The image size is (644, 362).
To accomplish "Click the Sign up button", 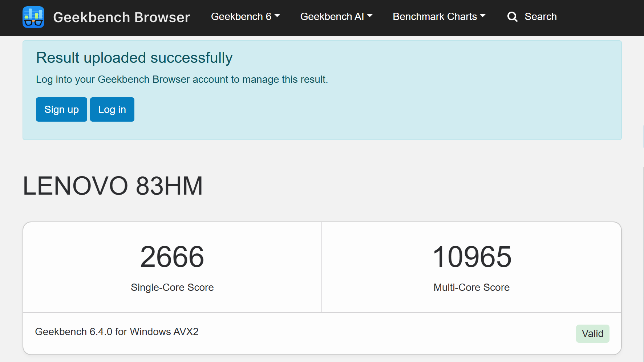I will [61, 109].
